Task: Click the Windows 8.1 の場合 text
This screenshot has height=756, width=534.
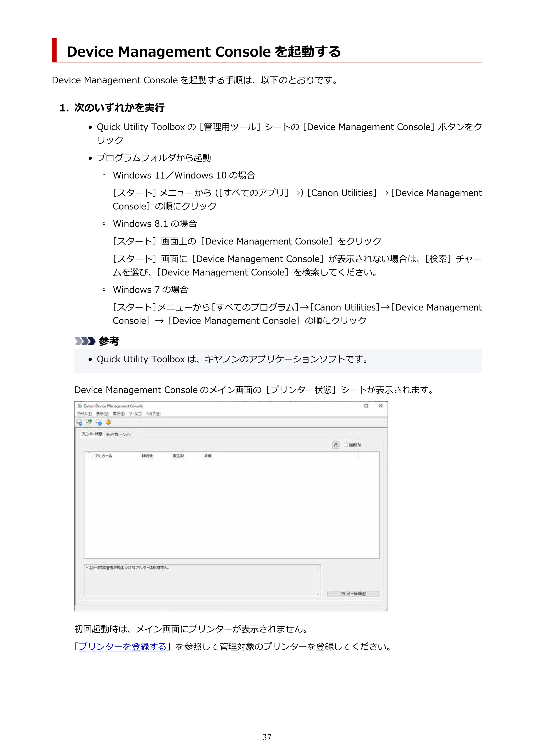Action: click(x=155, y=224)
